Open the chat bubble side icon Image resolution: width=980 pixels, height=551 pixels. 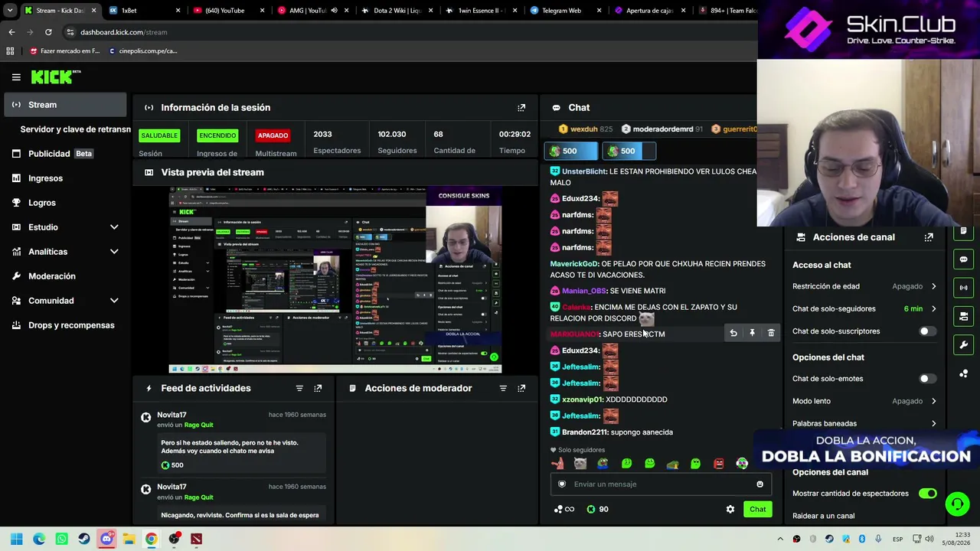(x=964, y=259)
